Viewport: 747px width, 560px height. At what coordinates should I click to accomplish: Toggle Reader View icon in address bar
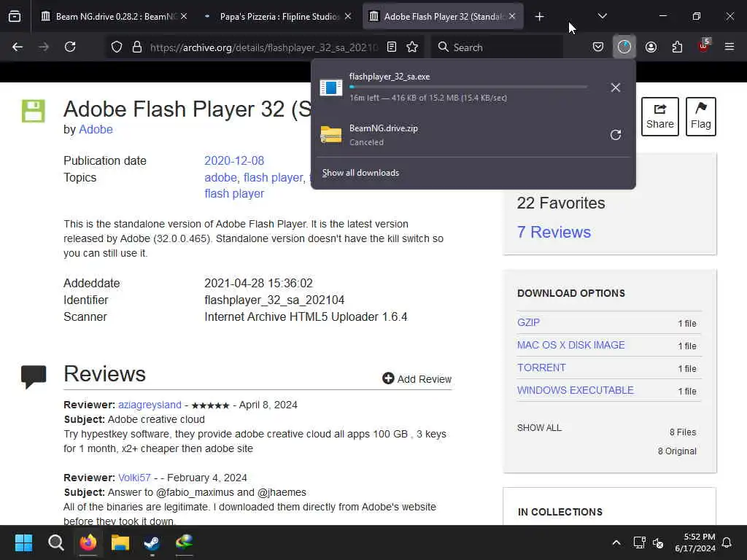pyautogui.click(x=392, y=47)
